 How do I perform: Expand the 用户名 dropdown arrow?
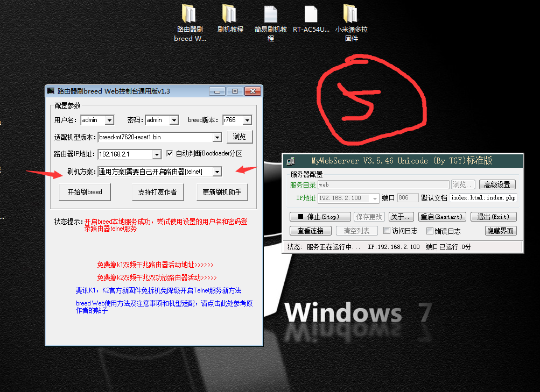point(109,120)
